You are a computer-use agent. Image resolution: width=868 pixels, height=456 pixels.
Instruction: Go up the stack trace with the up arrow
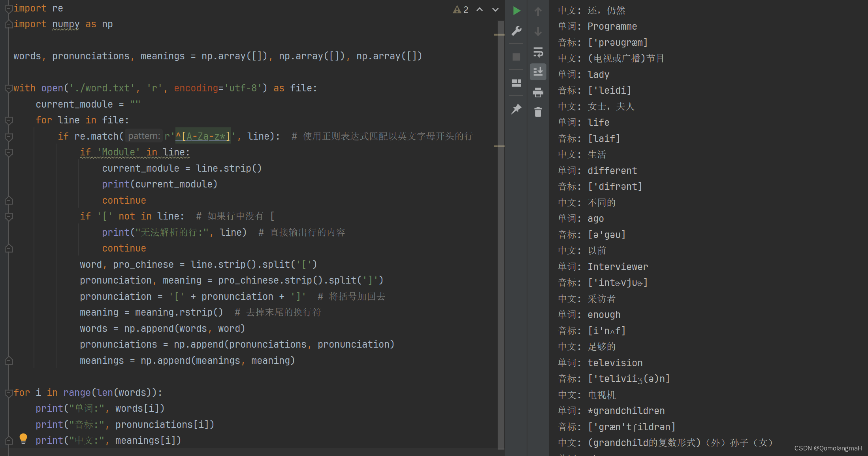coord(538,11)
